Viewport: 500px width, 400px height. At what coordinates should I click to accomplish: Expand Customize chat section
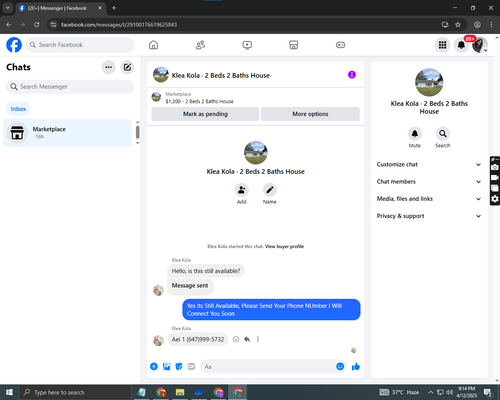click(429, 164)
